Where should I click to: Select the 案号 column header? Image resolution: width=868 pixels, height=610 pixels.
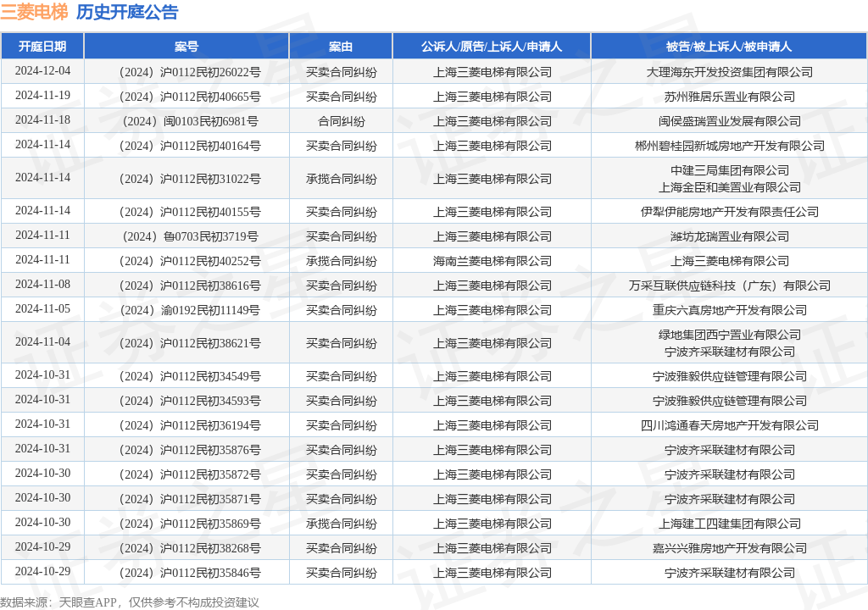tap(186, 47)
